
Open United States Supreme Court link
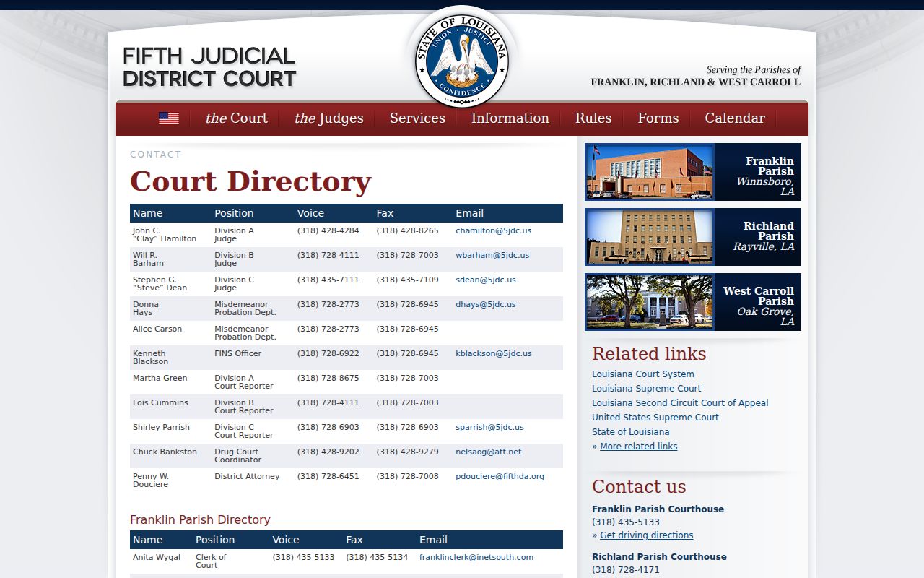655,418
